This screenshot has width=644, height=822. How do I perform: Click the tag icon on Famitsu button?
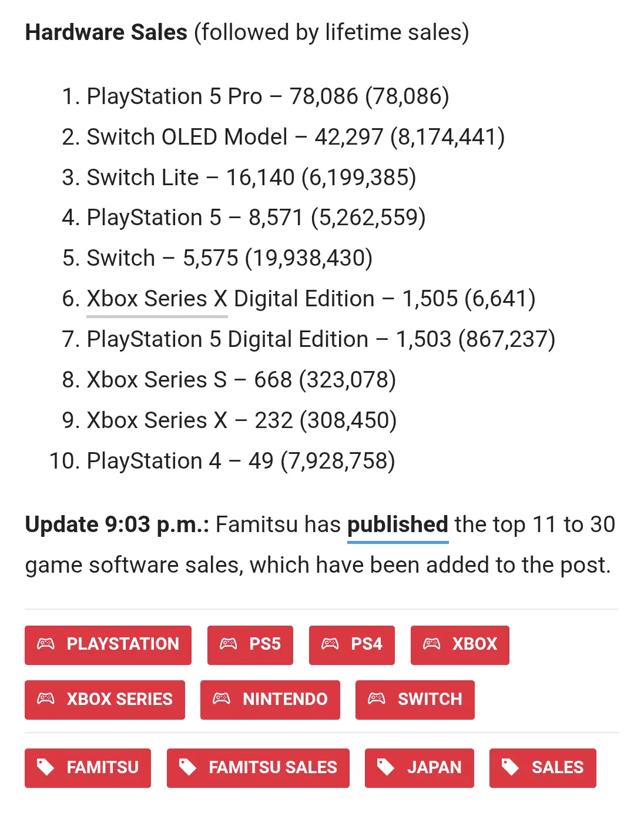point(46,767)
